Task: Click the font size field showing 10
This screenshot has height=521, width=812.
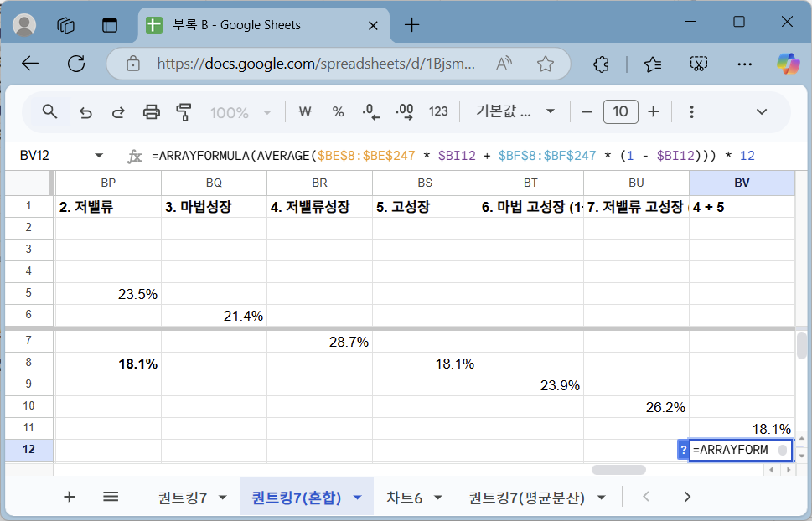Action: click(620, 112)
